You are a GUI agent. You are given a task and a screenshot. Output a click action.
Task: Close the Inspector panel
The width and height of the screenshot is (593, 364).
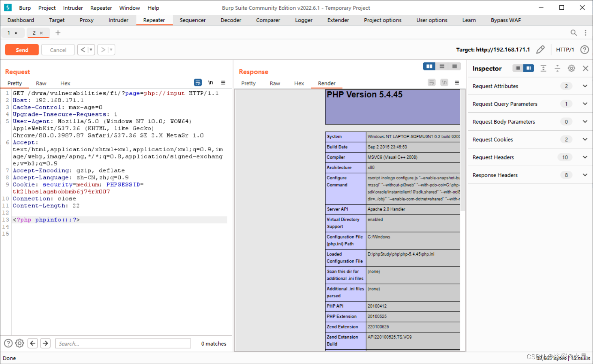coord(586,68)
